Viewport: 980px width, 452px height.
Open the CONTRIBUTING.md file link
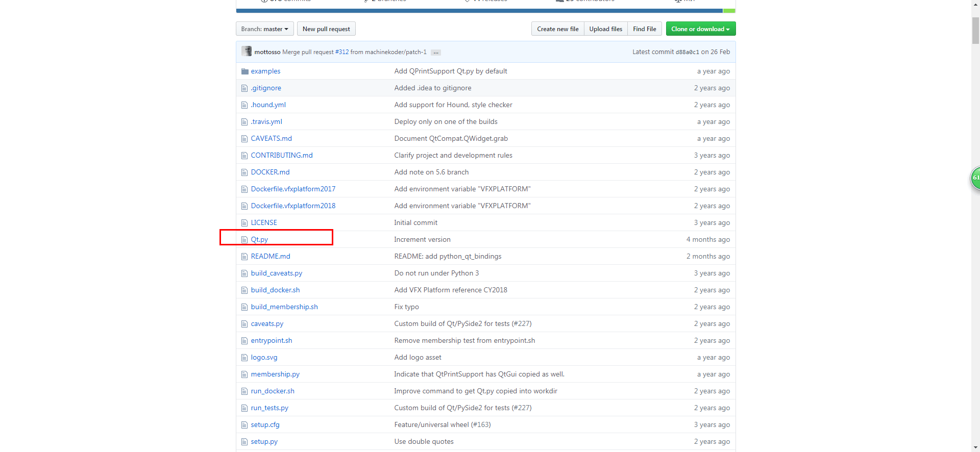coord(282,156)
